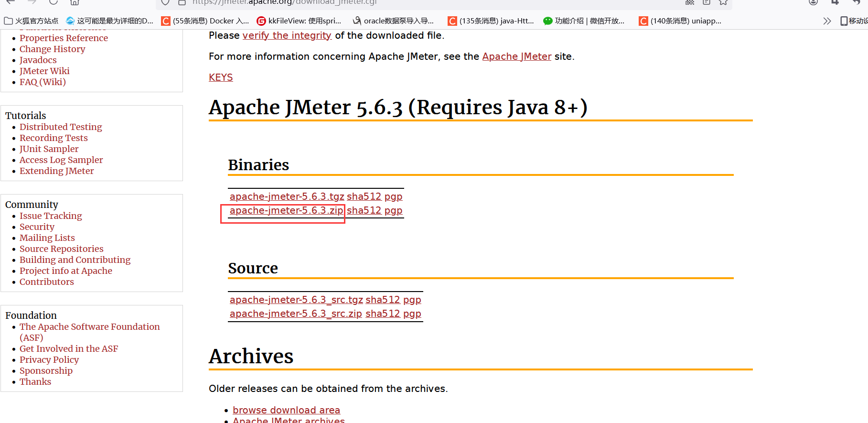This screenshot has width=868, height=423.
Task: Open Distributed Testing tutorial
Action: pyautogui.click(x=61, y=127)
